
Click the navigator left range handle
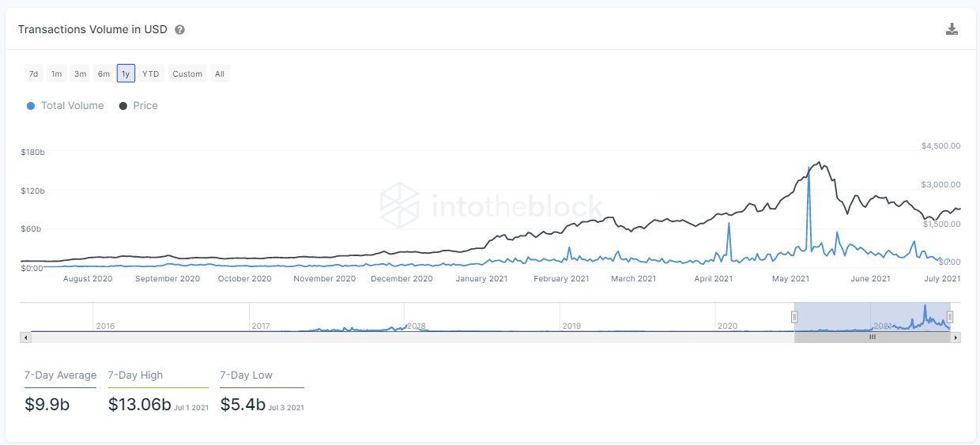pyautogui.click(x=794, y=317)
